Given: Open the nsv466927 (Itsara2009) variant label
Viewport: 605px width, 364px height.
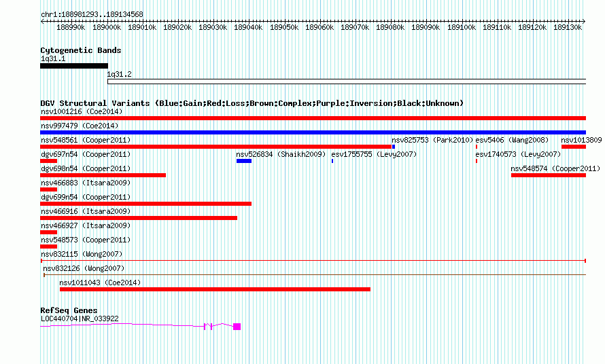Looking at the screenshot, I should pos(86,225).
